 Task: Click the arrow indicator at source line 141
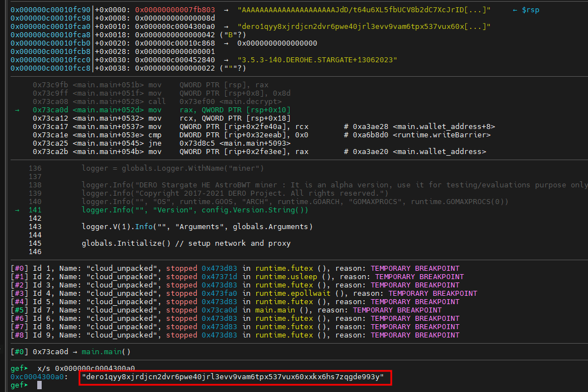17,210
